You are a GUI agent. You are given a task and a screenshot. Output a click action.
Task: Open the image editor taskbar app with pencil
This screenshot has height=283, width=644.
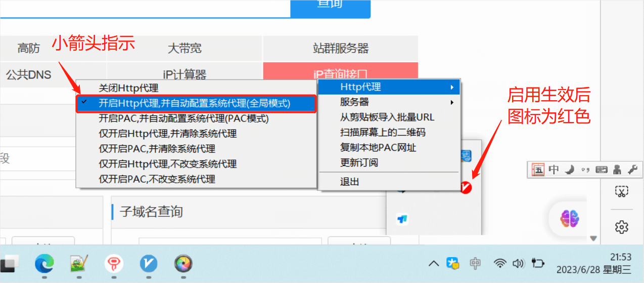point(79,263)
